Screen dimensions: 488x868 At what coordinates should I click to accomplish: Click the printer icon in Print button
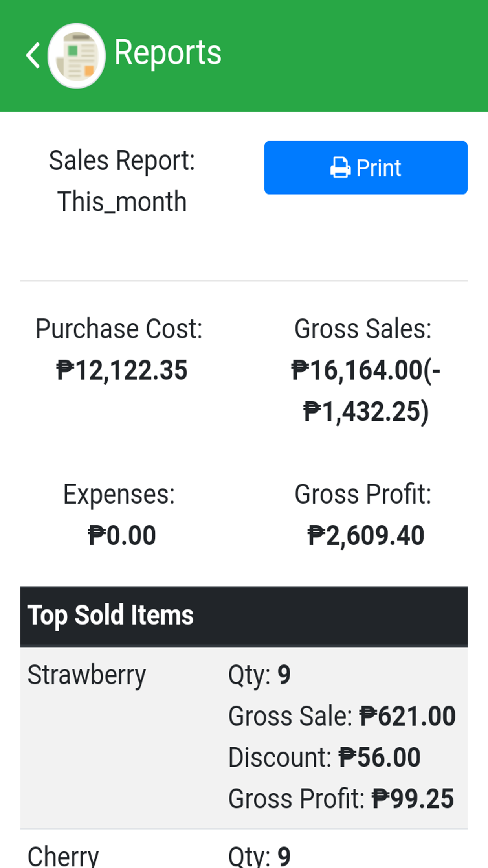[340, 168]
